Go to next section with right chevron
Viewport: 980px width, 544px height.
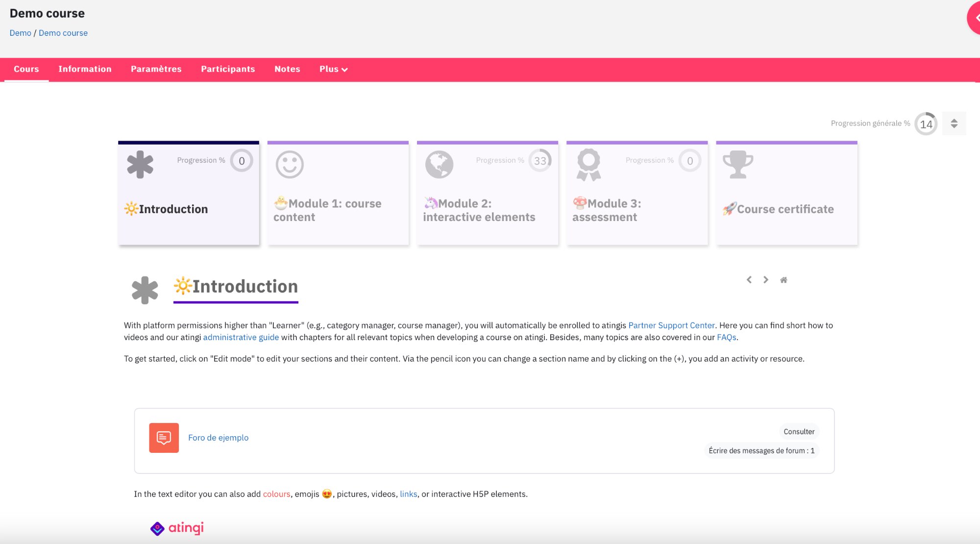765,280
